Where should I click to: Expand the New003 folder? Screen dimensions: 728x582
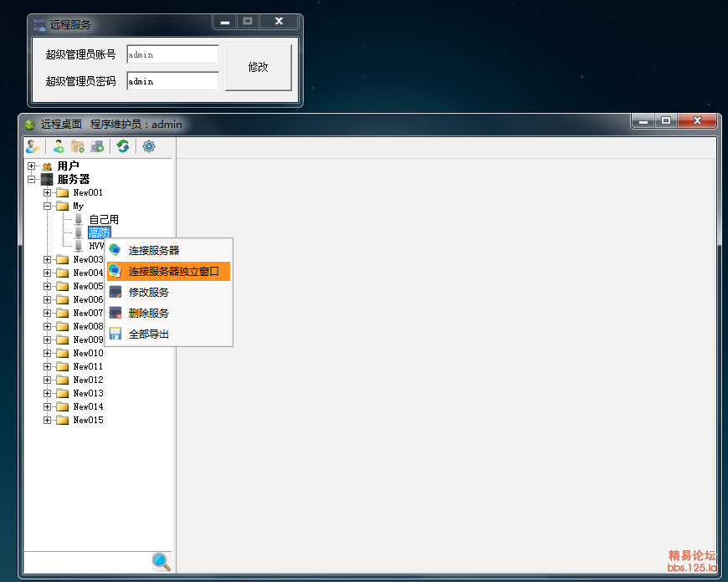pos(48,259)
